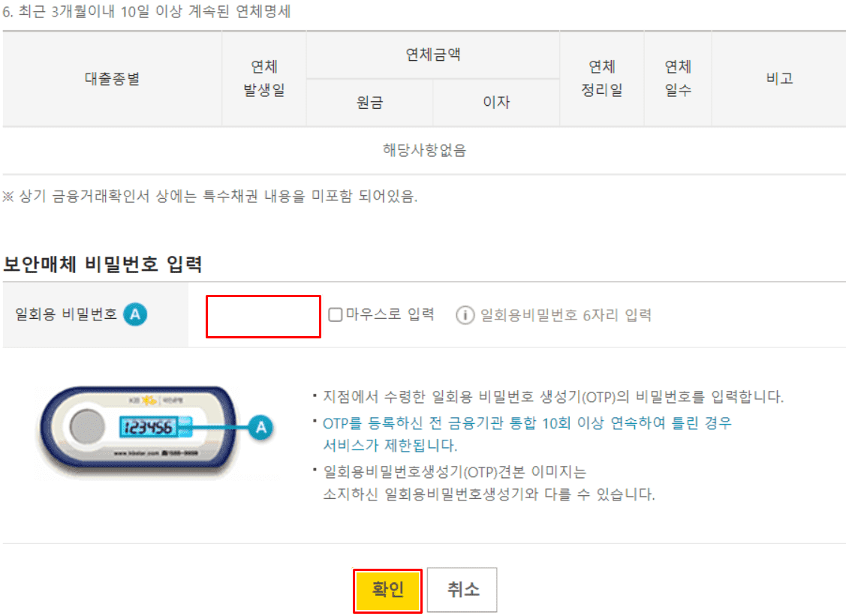This screenshot has width=846, height=616.
Task: Click the 대출종별 column header
Action: pyautogui.click(x=113, y=79)
